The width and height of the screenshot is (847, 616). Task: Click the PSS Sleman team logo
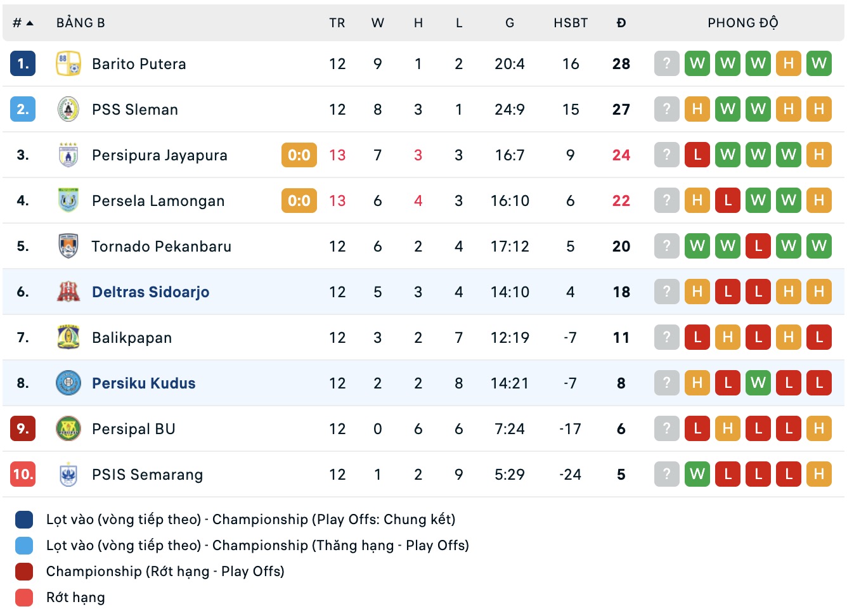point(68,110)
